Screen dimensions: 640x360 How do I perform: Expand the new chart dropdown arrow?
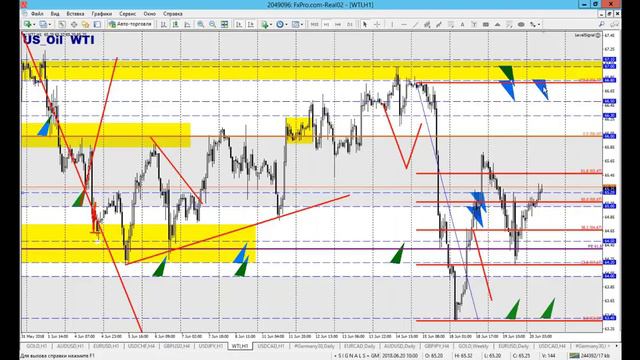[34, 24]
